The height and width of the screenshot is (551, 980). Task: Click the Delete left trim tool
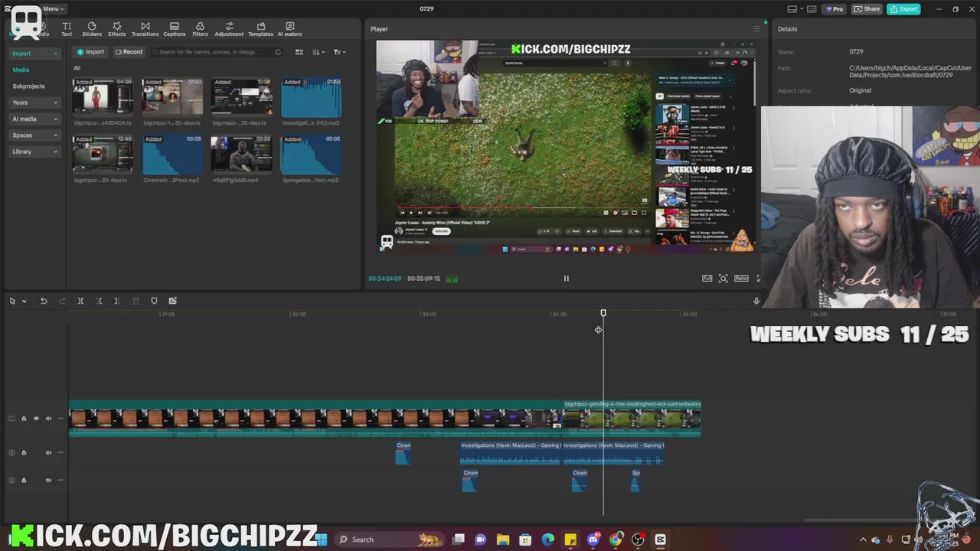pos(99,301)
